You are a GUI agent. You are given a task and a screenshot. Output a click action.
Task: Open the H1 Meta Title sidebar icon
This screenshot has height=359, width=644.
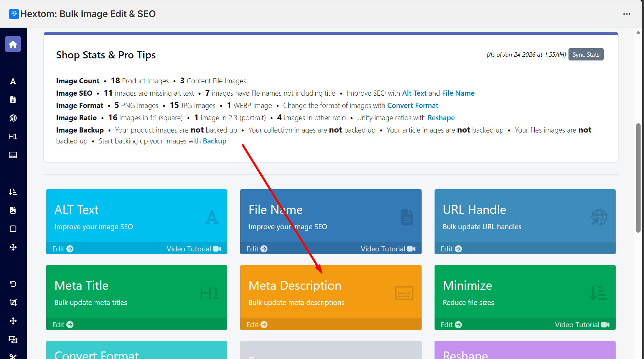tap(13, 137)
